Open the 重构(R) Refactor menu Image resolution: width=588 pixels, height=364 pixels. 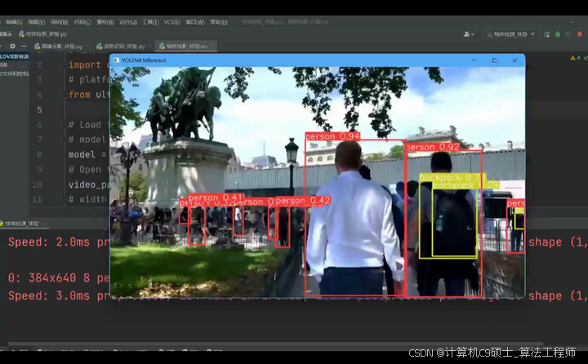point(105,22)
